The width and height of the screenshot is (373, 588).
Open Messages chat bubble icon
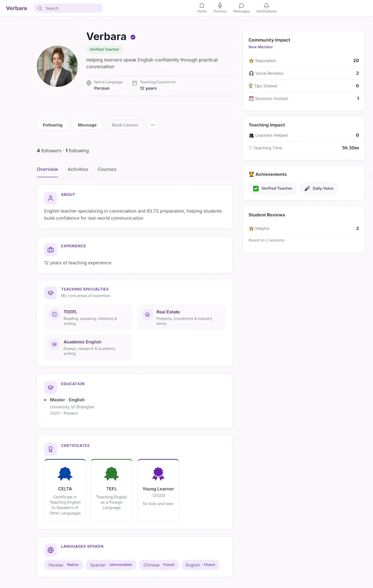[x=242, y=6]
